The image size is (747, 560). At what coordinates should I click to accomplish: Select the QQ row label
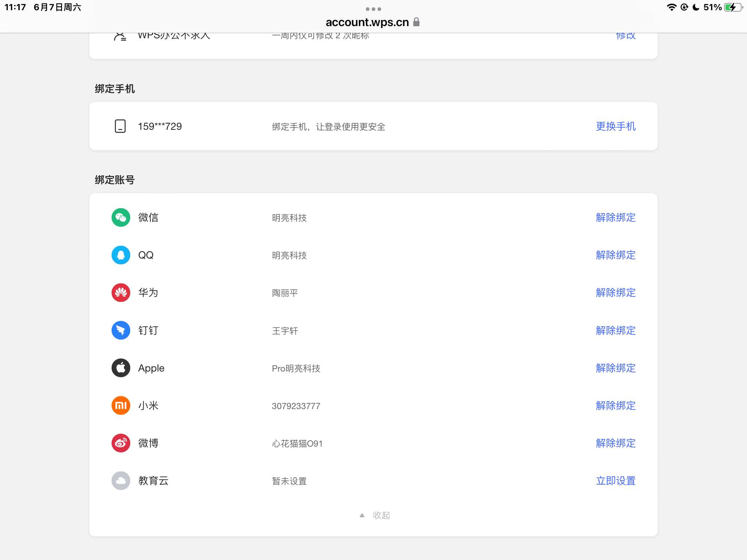tap(146, 255)
